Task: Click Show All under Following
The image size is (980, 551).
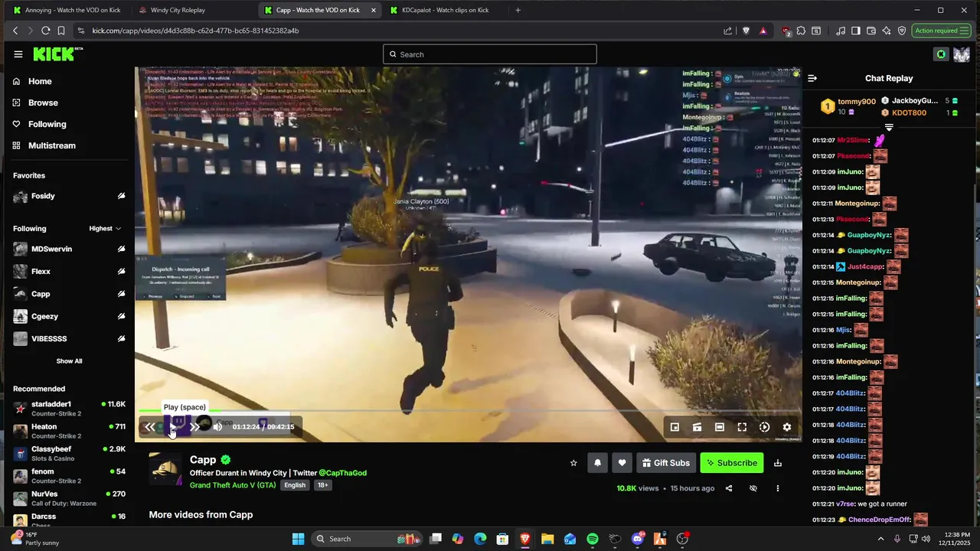Action: tap(69, 361)
